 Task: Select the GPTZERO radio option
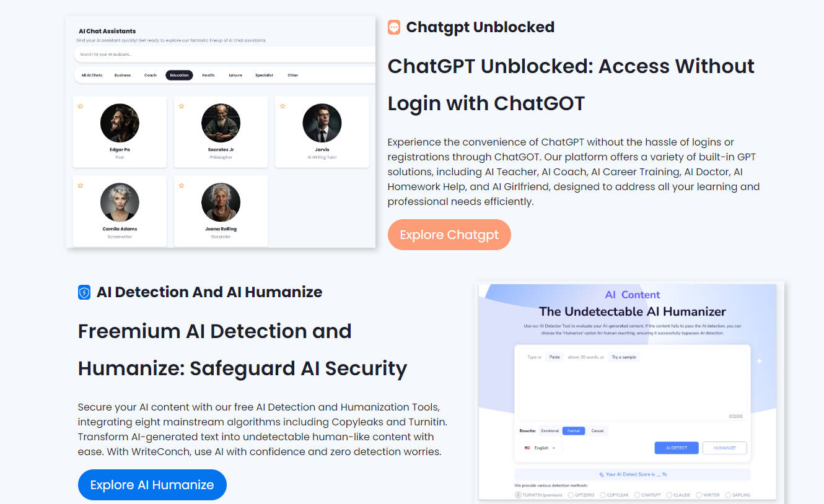[x=570, y=495]
